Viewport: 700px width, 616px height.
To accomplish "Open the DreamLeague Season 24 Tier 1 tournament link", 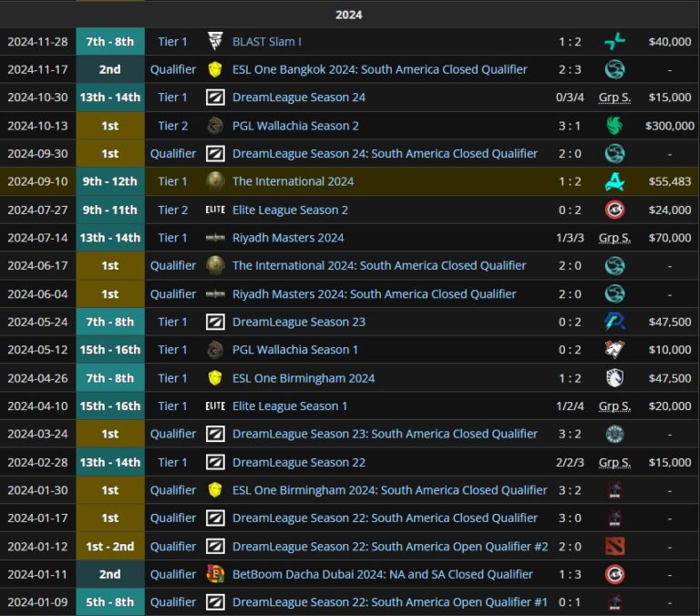I will coord(299,98).
